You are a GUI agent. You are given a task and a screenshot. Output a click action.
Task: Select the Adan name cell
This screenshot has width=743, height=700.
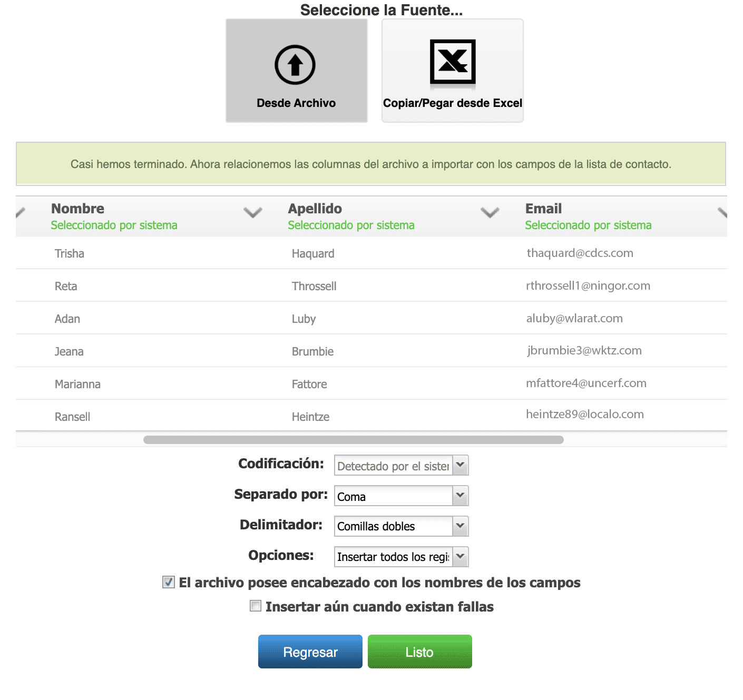[67, 319]
